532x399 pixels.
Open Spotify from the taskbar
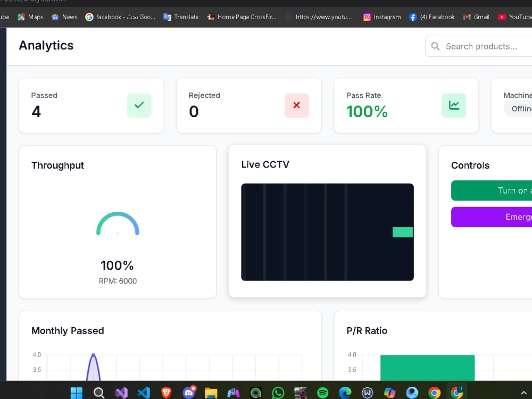tap(323, 393)
